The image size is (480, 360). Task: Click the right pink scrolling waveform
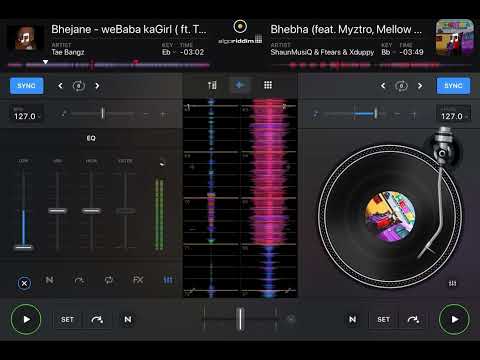(269, 198)
